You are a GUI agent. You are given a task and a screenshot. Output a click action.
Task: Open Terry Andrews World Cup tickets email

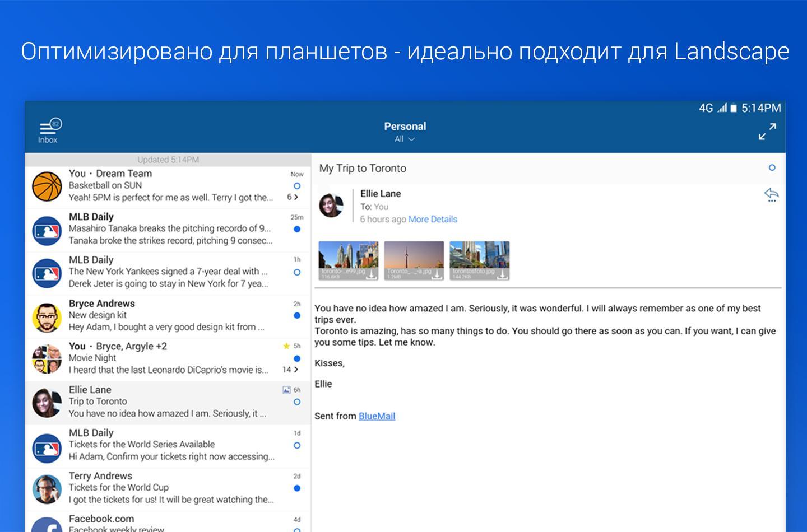pyautogui.click(x=168, y=489)
